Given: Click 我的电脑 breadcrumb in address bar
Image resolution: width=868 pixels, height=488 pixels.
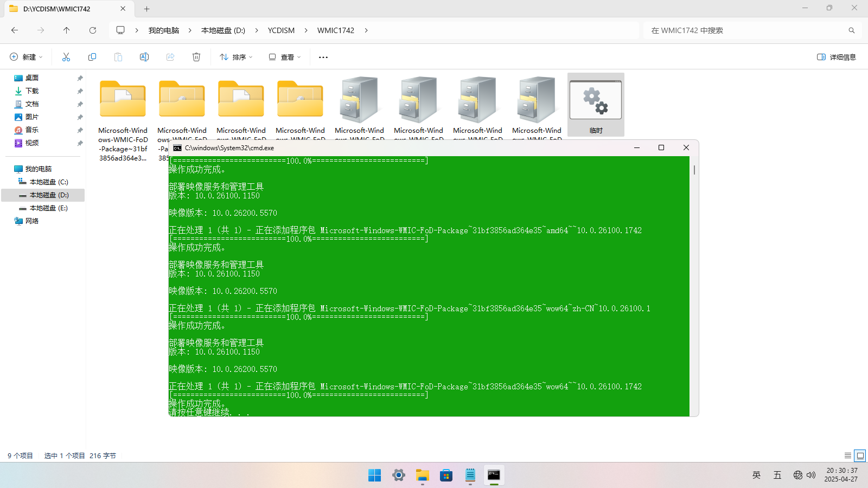Looking at the screenshot, I should click(x=164, y=30).
